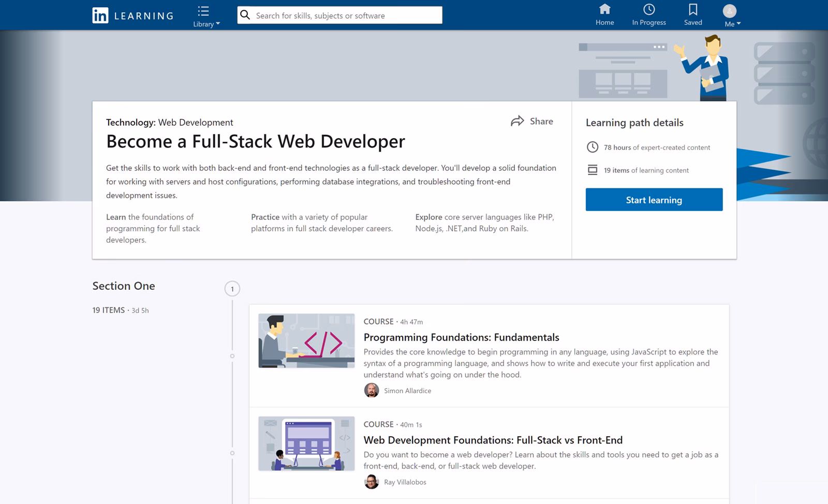Click the timeline dot beside Web Development Foundations
This screenshot has width=828, height=504.
[x=232, y=453]
